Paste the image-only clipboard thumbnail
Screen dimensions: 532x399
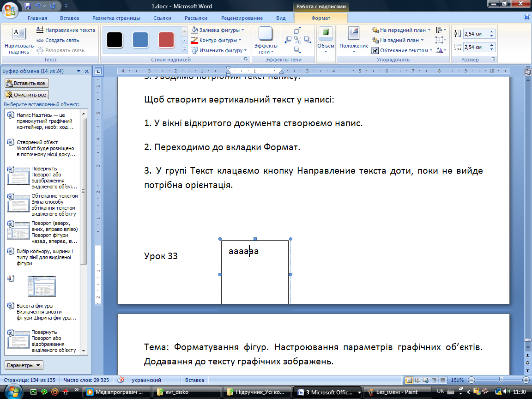click(42, 286)
